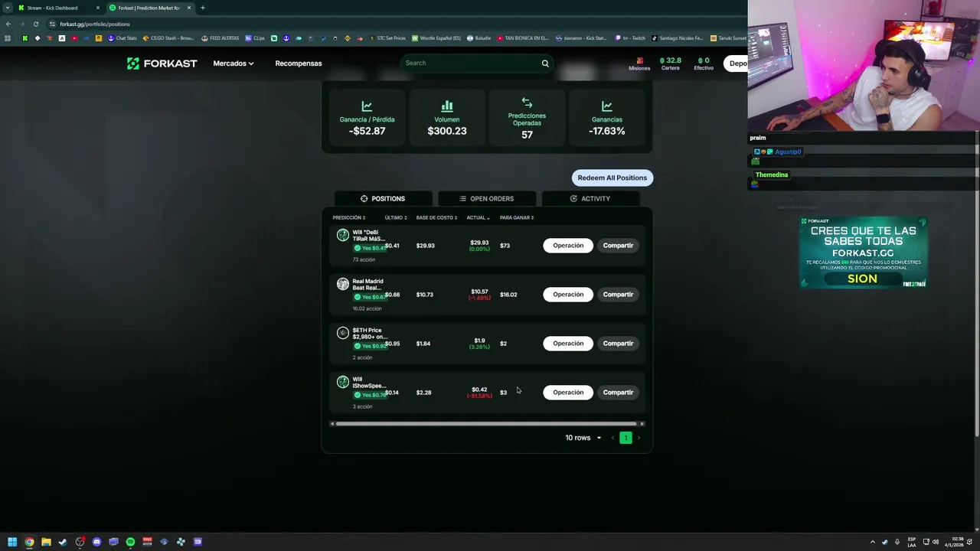Click the taskbar clock showing 02:38
The height and width of the screenshot is (551, 980).
pyautogui.click(x=954, y=542)
